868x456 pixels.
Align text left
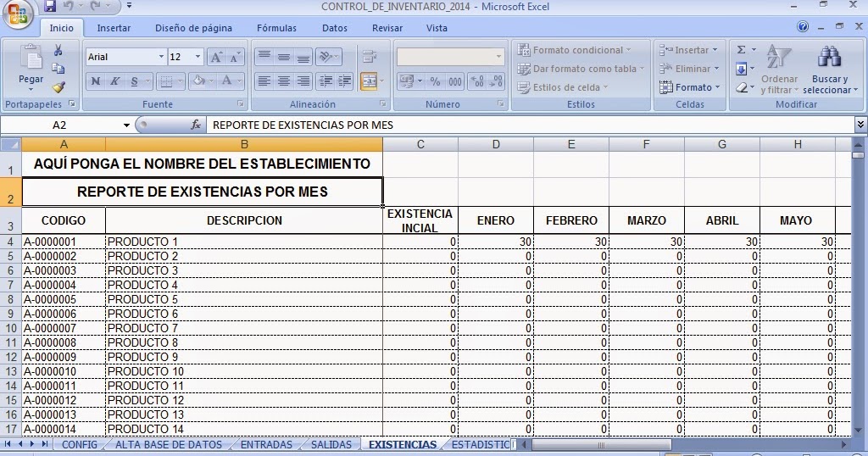coord(264,81)
